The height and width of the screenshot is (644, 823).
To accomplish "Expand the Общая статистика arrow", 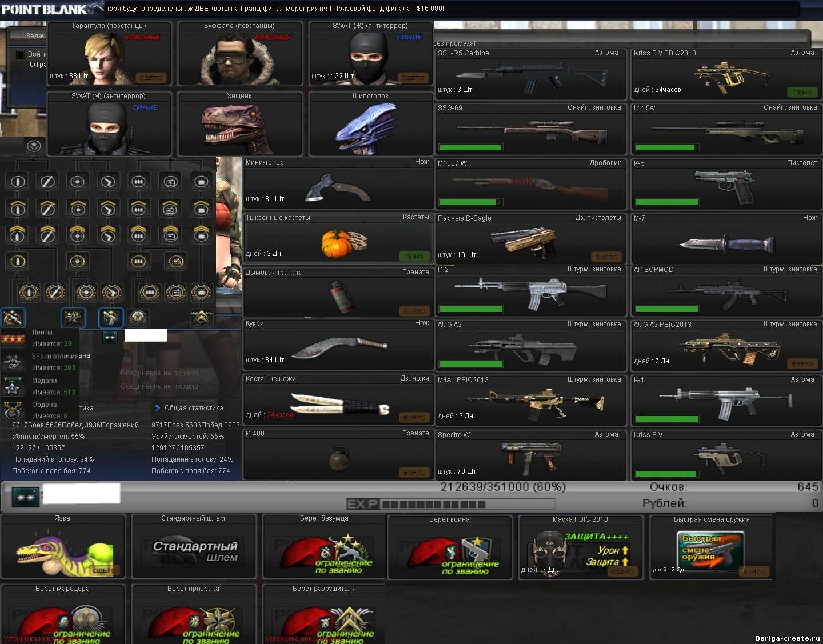I will click(x=157, y=408).
